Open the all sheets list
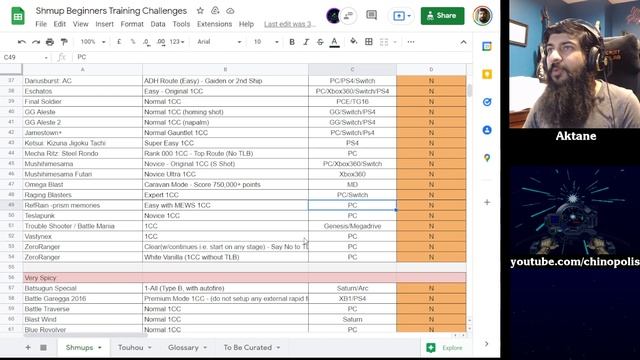640x360 pixels. (43, 347)
